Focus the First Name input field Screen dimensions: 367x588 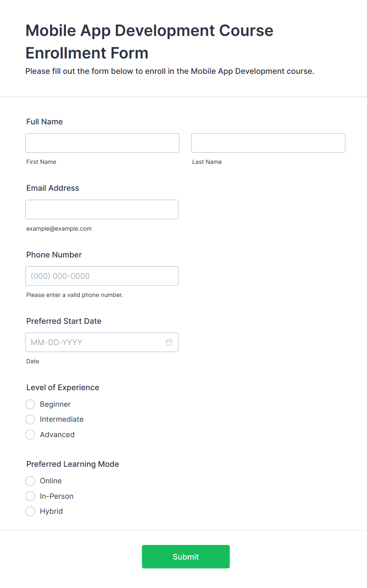pos(102,143)
